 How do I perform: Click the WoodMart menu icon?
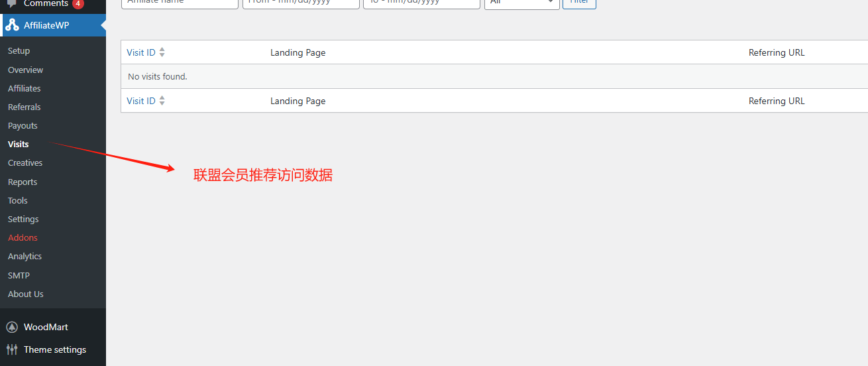click(x=12, y=327)
